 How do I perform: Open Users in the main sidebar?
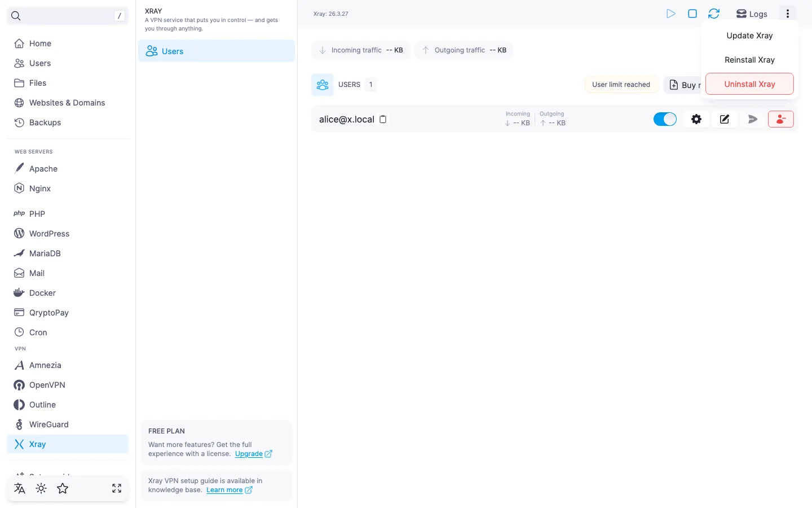(68, 63)
